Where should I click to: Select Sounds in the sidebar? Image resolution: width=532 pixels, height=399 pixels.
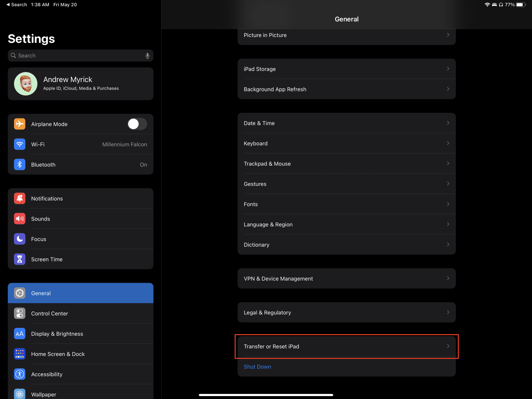coord(81,219)
